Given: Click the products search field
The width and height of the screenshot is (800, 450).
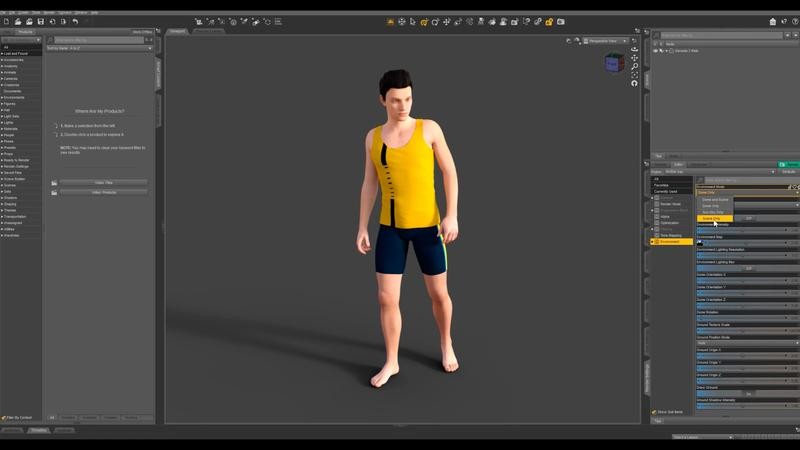Looking at the screenshot, I should (98, 40).
